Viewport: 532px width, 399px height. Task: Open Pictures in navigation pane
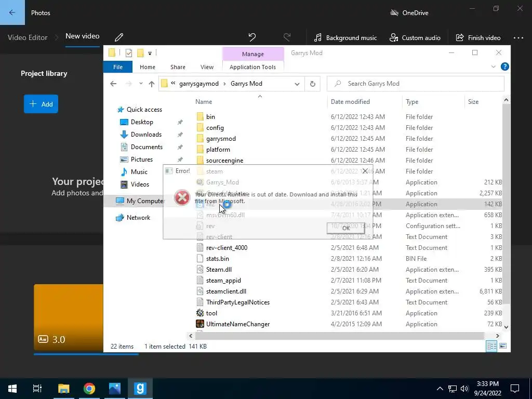coord(137,159)
